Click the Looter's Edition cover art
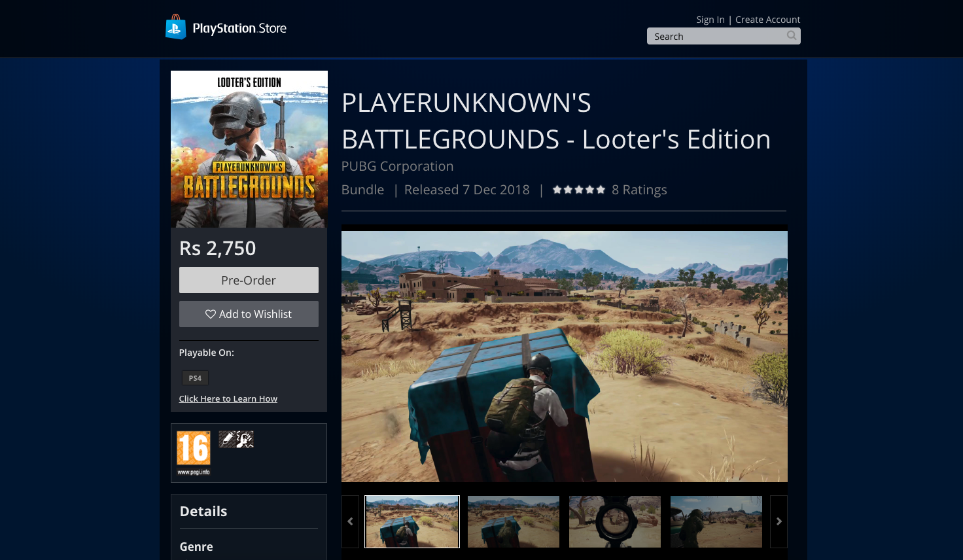The height and width of the screenshot is (560, 963). click(x=249, y=149)
